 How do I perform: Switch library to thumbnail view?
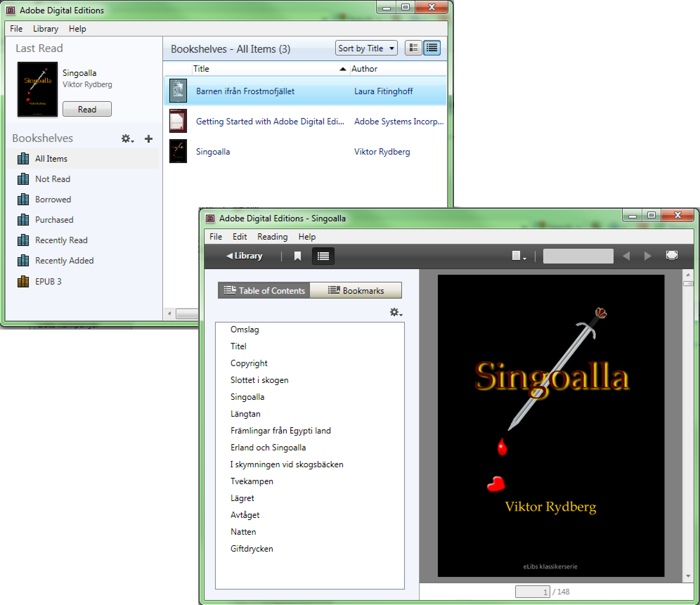tap(413, 48)
